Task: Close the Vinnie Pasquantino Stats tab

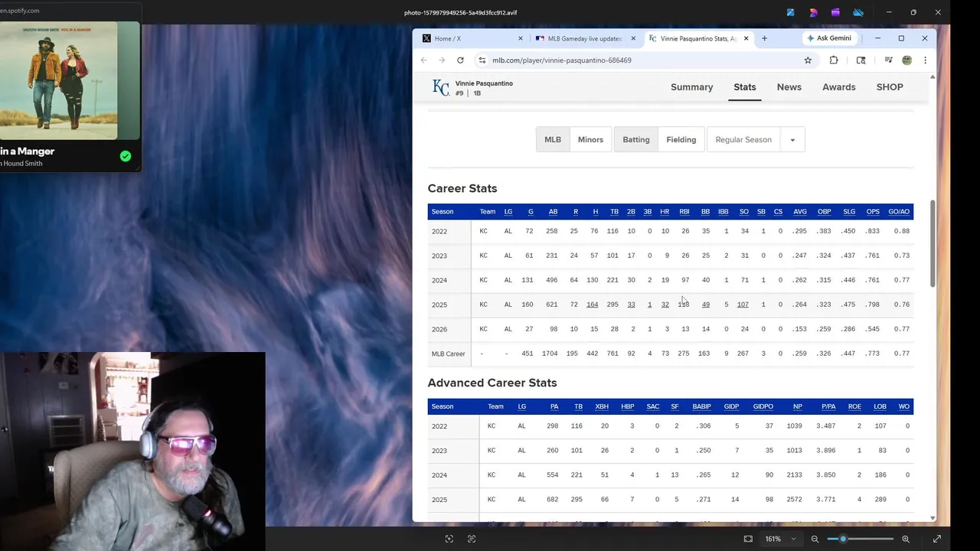Action: 745,38
